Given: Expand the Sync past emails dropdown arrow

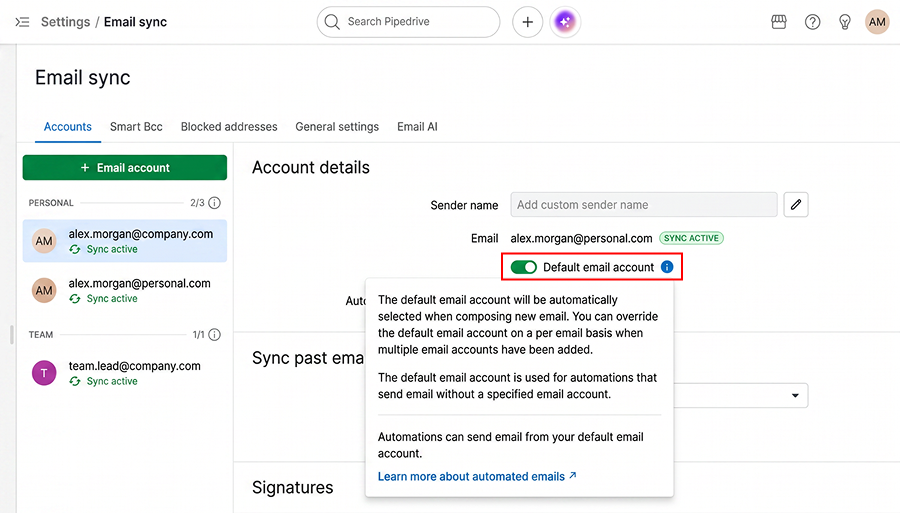Looking at the screenshot, I should (x=795, y=395).
